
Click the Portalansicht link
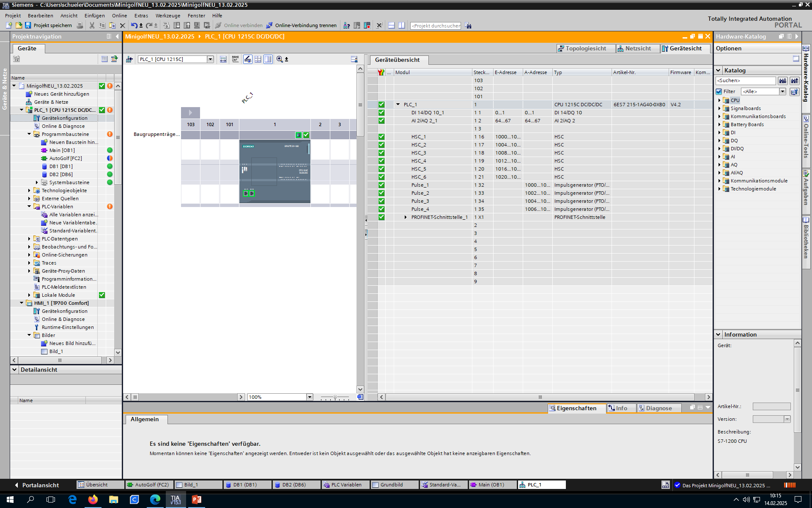[40, 485]
